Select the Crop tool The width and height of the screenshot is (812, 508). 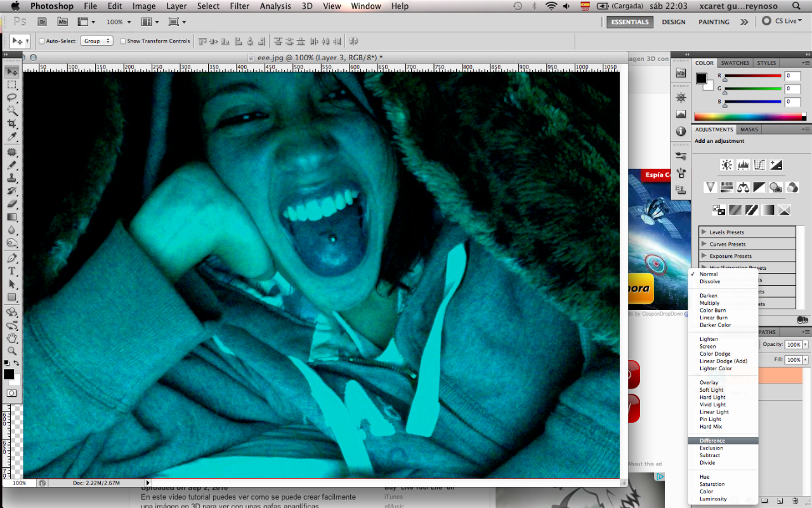pyautogui.click(x=12, y=124)
